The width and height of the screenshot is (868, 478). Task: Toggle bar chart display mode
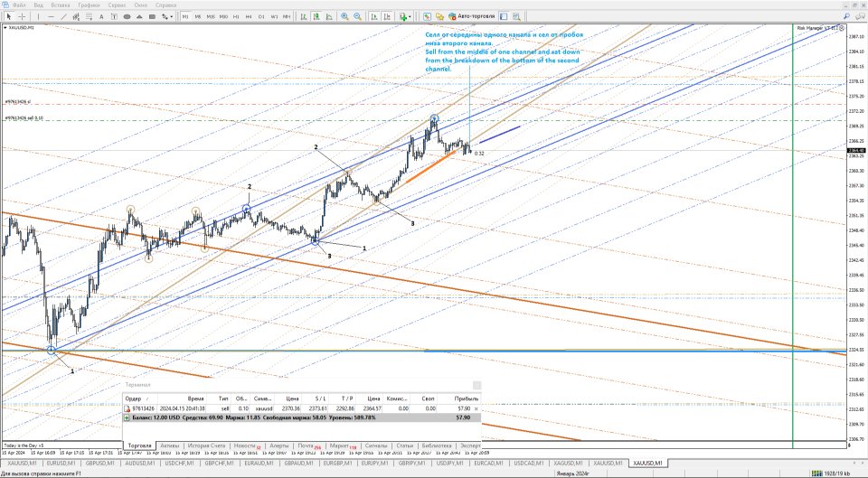303,16
